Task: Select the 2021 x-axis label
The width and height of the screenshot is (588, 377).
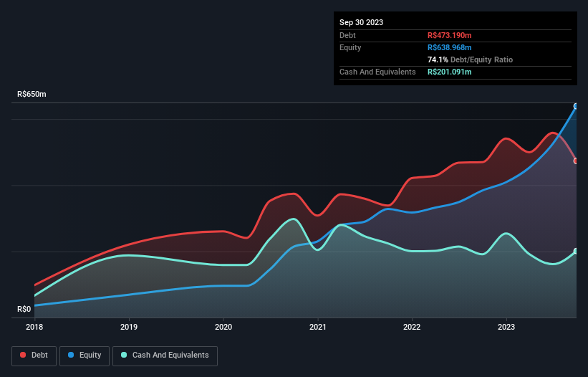Action: 317,327
